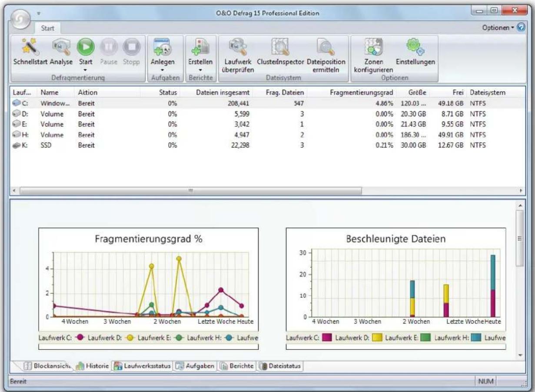The height and width of the screenshot is (392, 535).
Task: Click Laufwerk D: yellow legend swatch in bar chart
Action: click(x=376, y=337)
